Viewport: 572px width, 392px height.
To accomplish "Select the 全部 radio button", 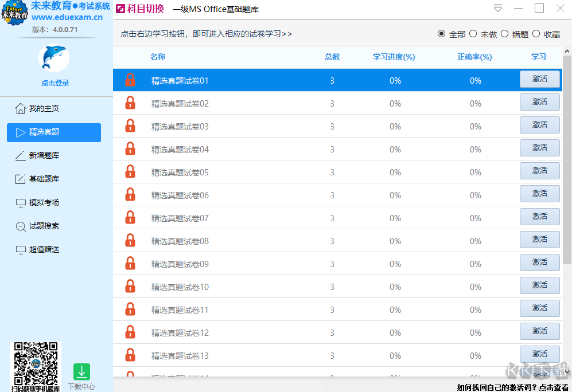I will (x=440, y=33).
